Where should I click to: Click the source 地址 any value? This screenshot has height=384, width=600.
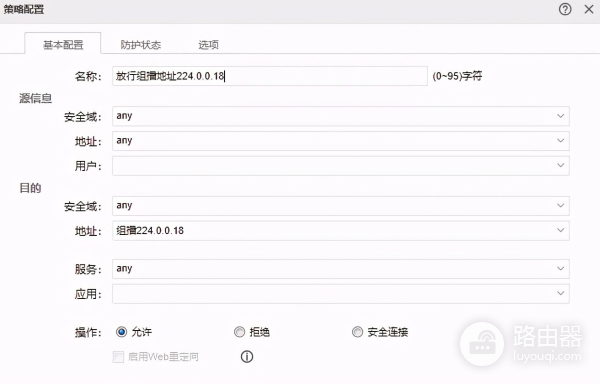coord(124,141)
